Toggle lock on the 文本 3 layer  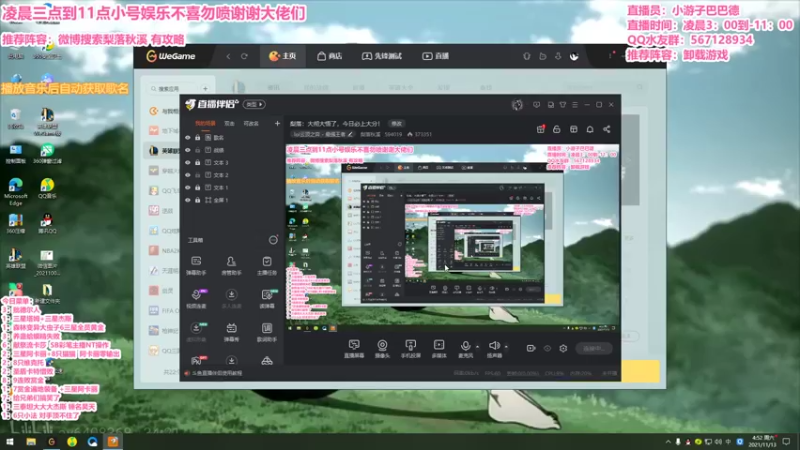197,163
